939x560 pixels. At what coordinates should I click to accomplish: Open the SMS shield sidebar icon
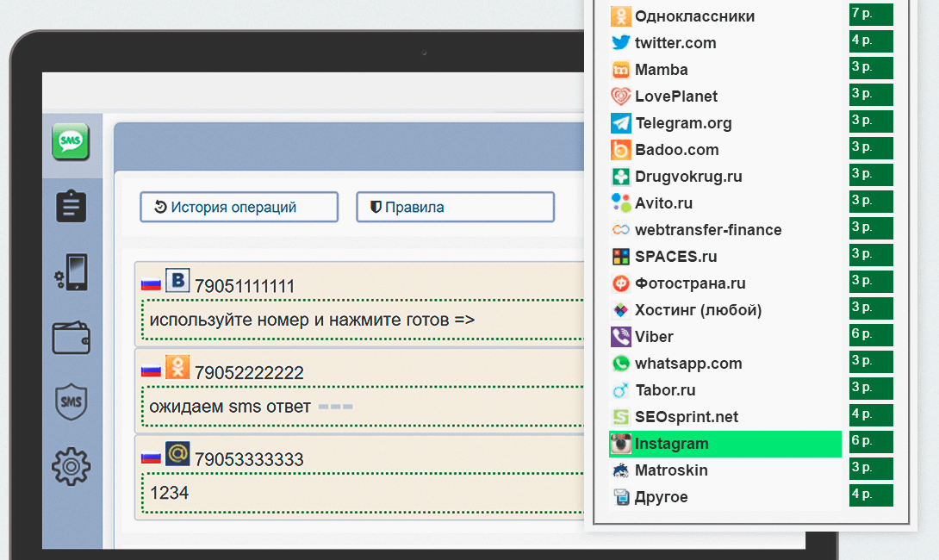[x=72, y=401]
